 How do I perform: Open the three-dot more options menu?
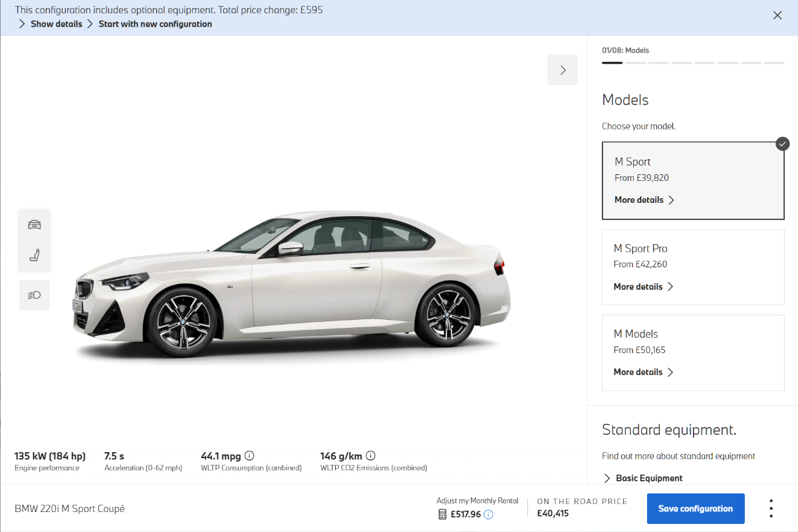click(x=771, y=509)
